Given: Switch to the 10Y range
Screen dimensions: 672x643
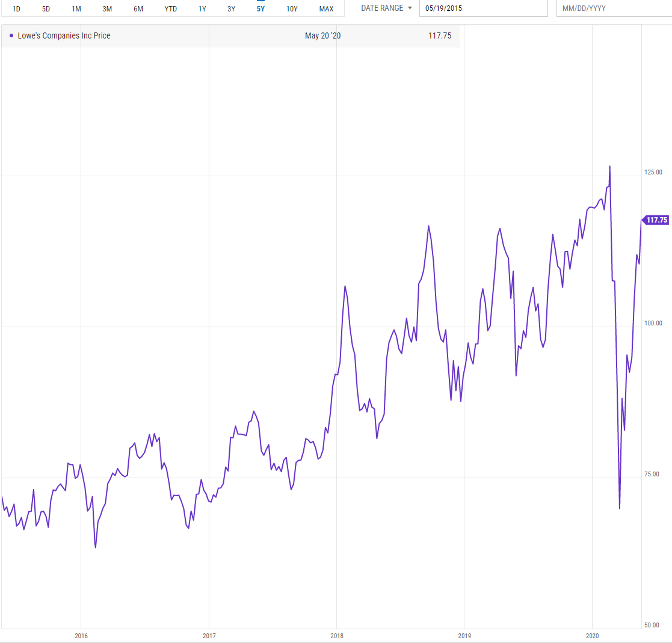Looking at the screenshot, I should click(x=292, y=8).
